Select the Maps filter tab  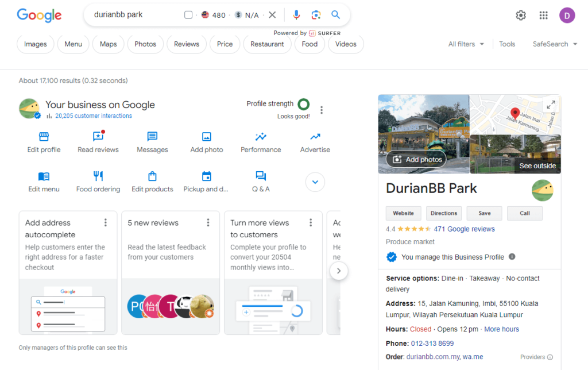click(109, 44)
